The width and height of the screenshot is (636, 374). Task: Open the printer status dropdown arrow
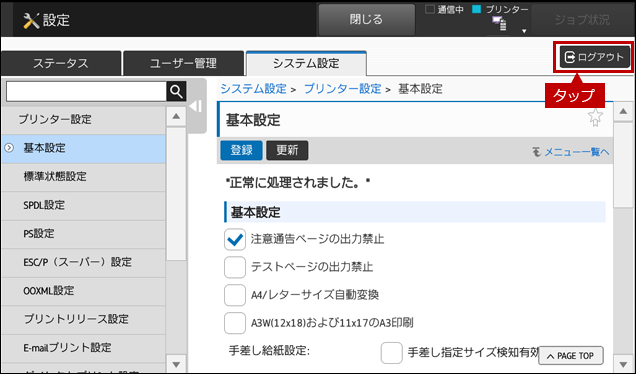[x=524, y=31]
